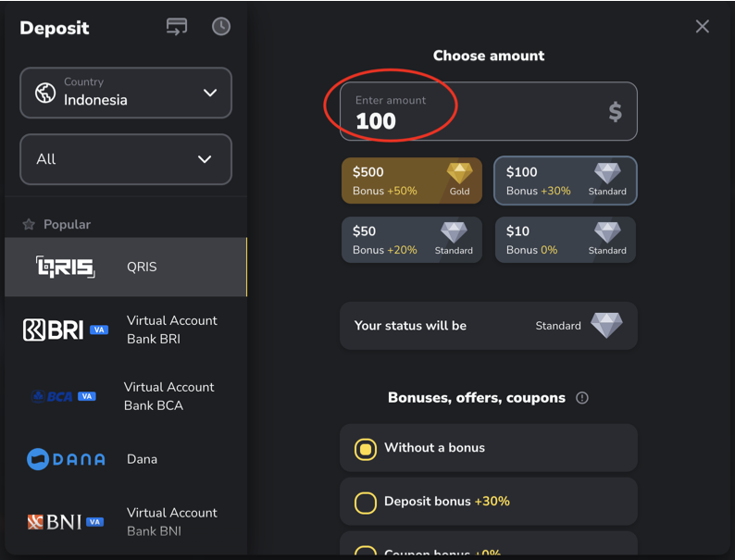Click the DANA wallet logo
The image size is (735, 560).
(x=66, y=459)
